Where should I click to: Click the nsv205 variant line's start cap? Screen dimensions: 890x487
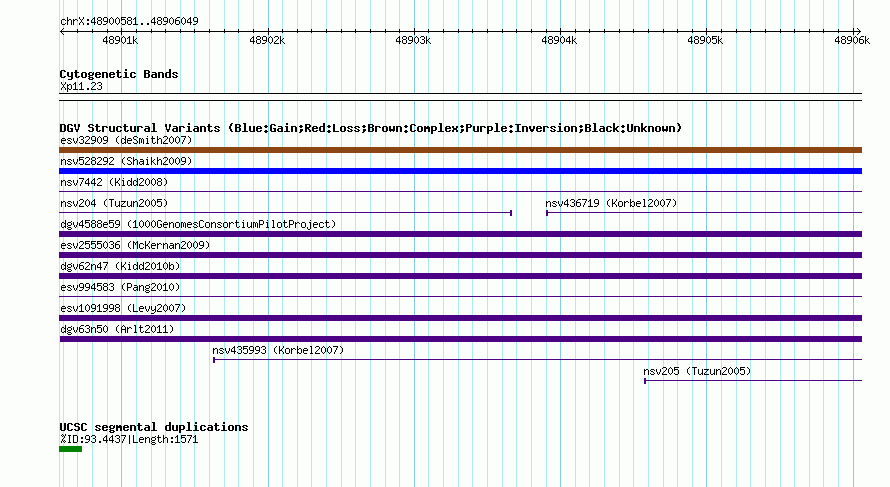click(x=645, y=381)
